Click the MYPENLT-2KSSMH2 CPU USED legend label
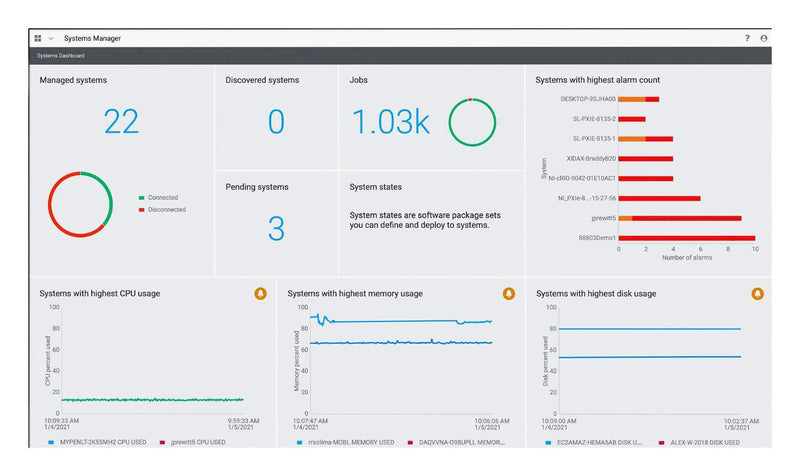The width and height of the screenshot is (800, 476). click(103, 442)
